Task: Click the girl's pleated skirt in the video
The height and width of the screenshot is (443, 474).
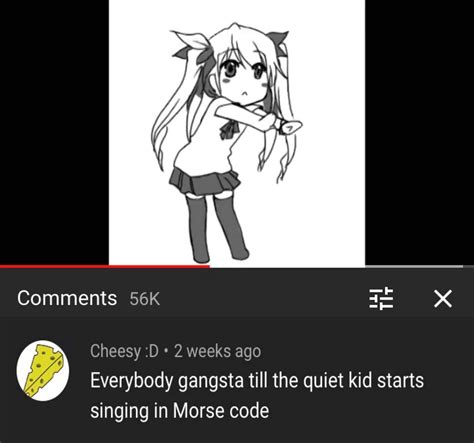Action: coord(204,182)
